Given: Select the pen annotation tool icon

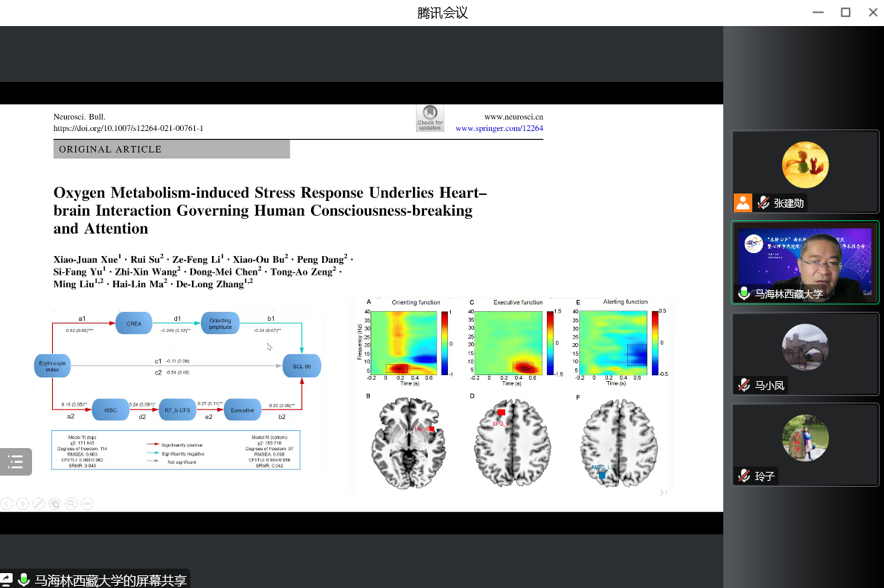Looking at the screenshot, I should [39, 504].
